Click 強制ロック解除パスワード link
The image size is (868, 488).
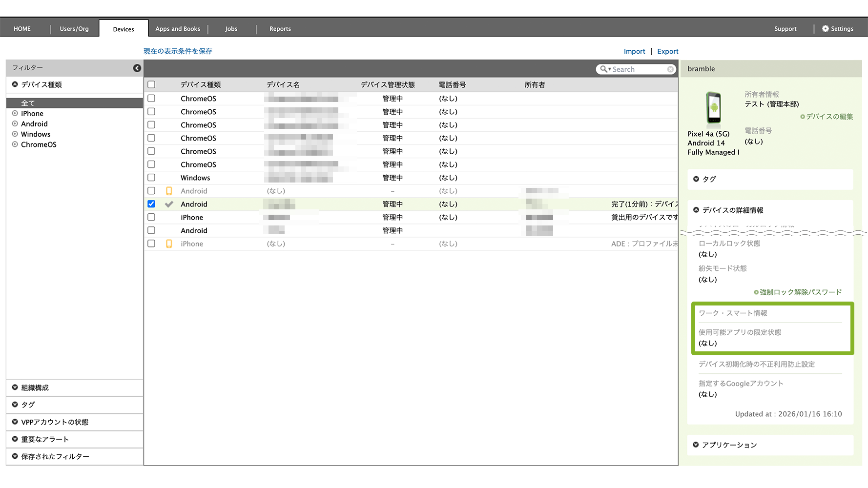800,292
